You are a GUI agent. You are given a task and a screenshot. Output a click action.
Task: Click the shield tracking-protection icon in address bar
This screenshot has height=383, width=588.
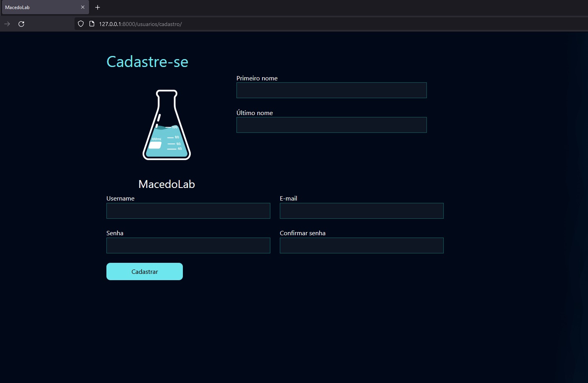(80, 24)
